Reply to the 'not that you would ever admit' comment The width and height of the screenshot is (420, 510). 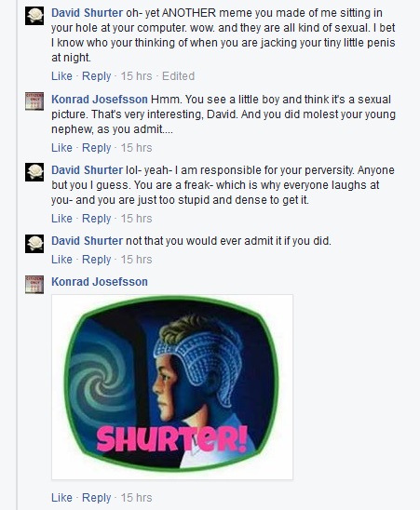96,261
